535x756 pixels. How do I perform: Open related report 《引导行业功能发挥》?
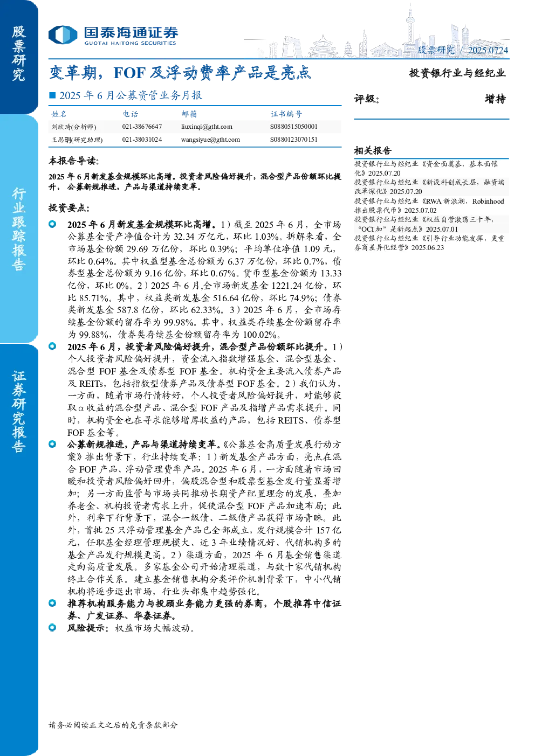(429, 242)
